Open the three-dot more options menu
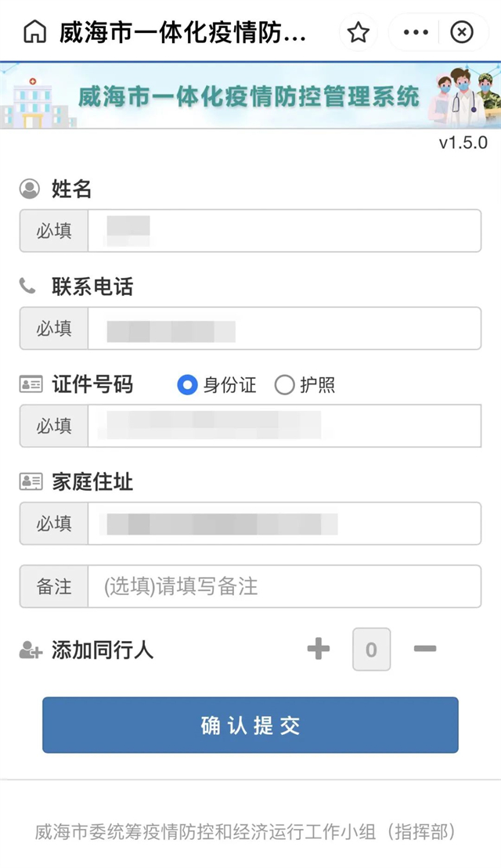The width and height of the screenshot is (501, 868). coord(416,32)
